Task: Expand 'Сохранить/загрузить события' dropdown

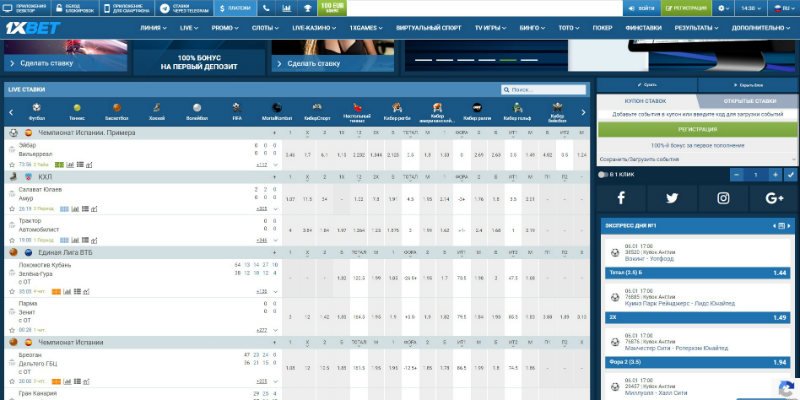Action: (x=697, y=159)
